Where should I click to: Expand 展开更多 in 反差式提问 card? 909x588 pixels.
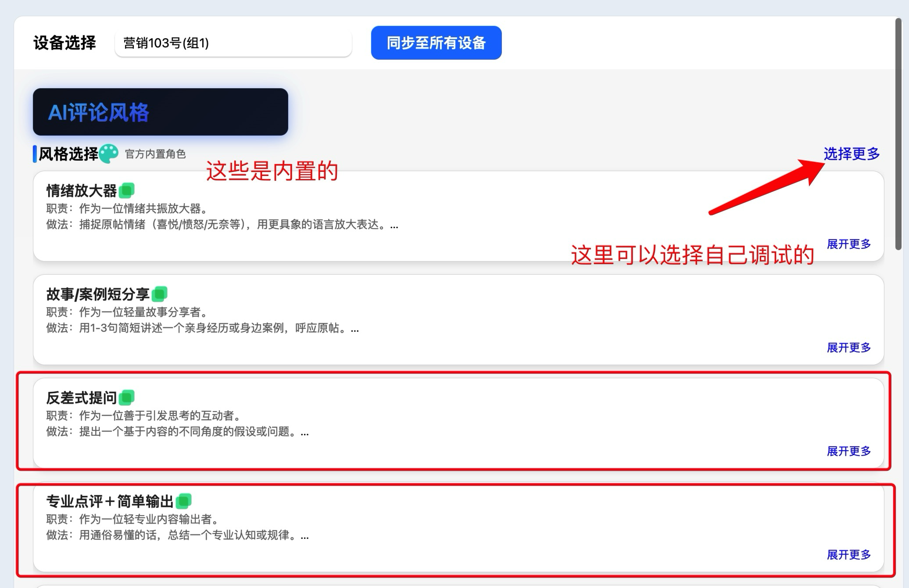(x=848, y=451)
